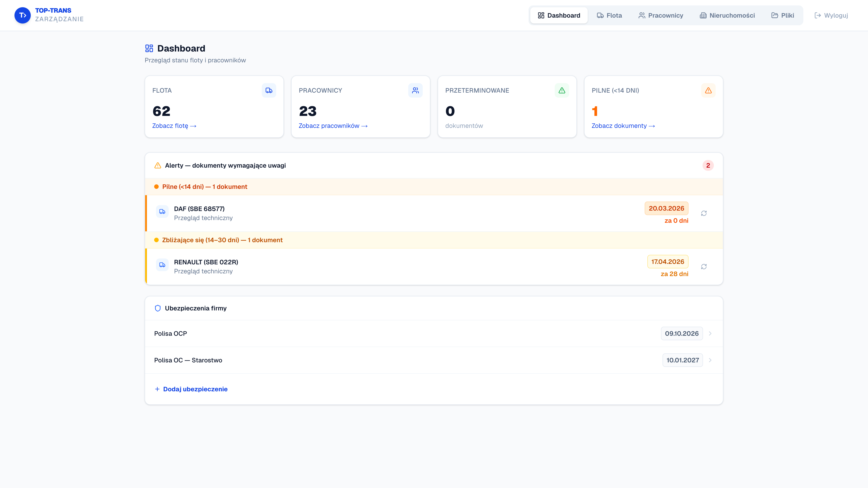The width and height of the screenshot is (868, 488).
Task: Click the Pracownicy count 23
Action: [308, 111]
